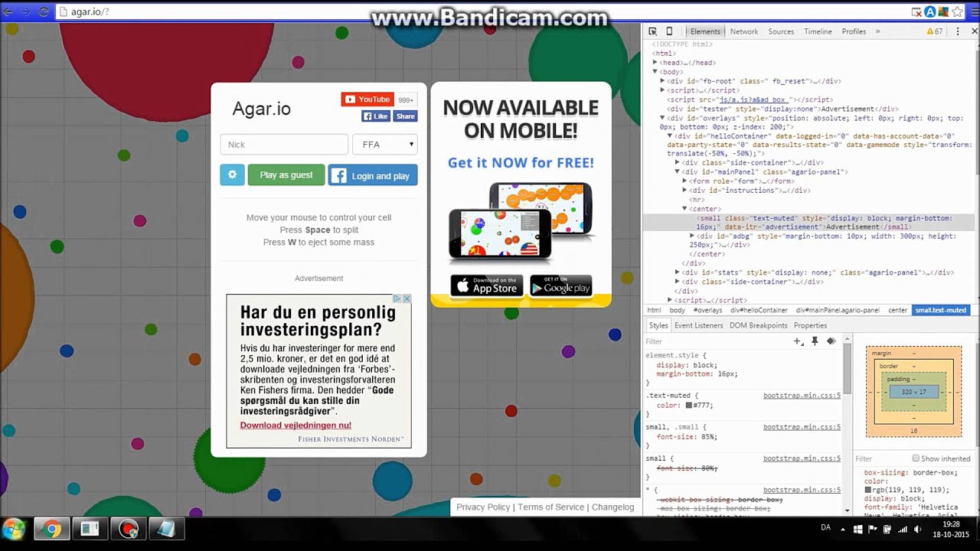This screenshot has width=980, height=551.
Task: Expand the fb-root div node
Action: [663, 81]
